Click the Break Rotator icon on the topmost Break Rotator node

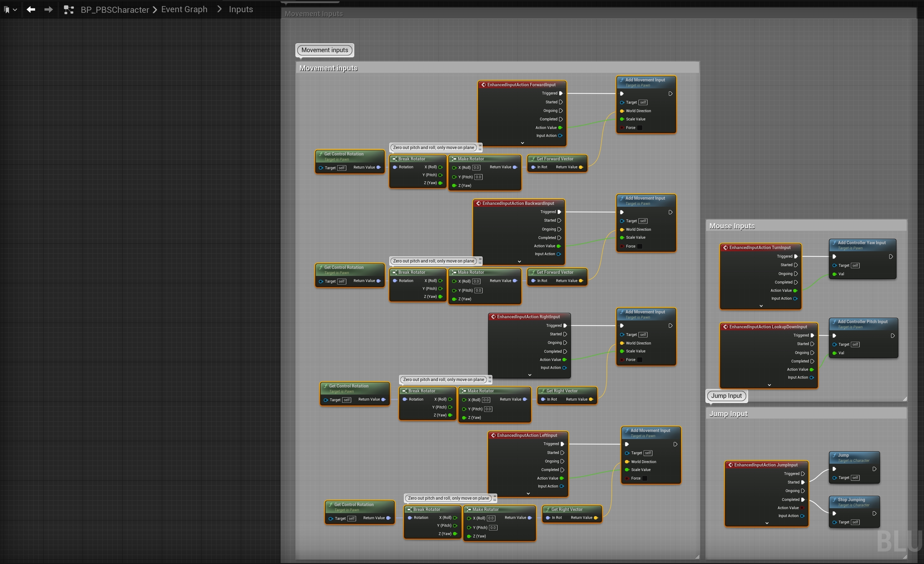click(x=394, y=159)
